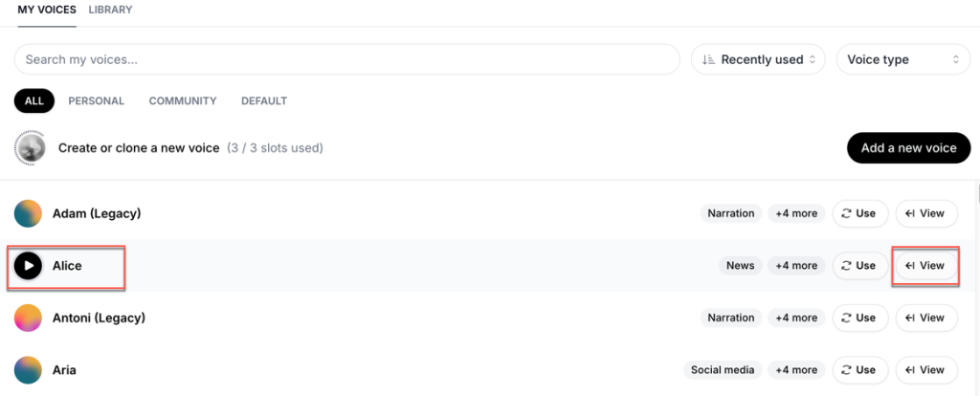Click the Adam (Legacy) voice avatar
980x396 pixels.
28,213
